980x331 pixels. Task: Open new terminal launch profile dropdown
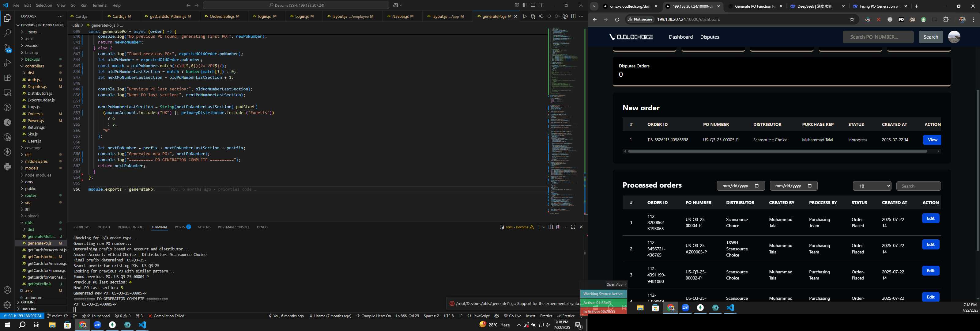click(544, 227)
